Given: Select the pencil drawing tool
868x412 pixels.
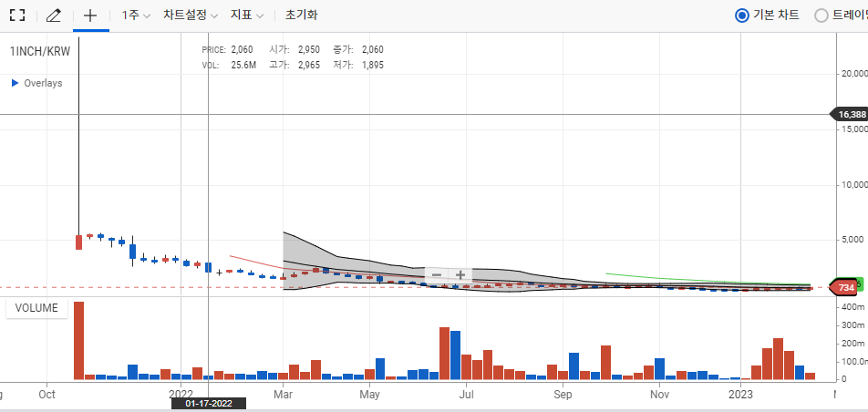Looking at the screenshot, I should coord(53,15).
